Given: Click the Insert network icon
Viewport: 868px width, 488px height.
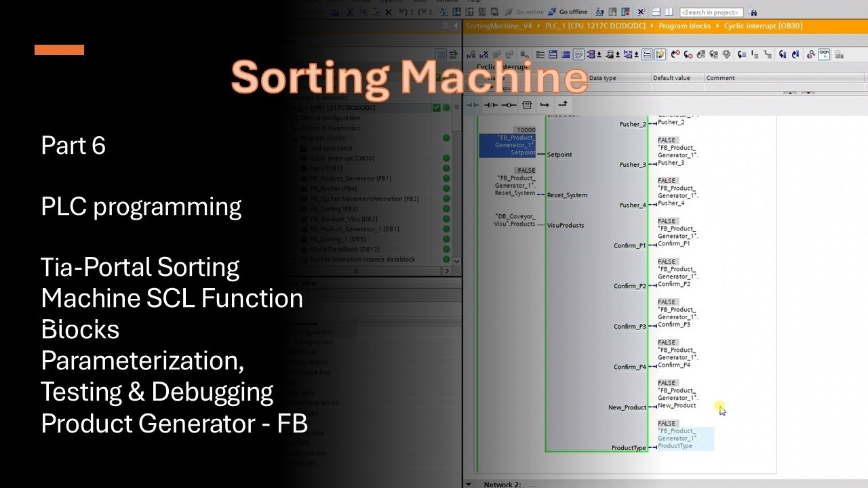Looking at the screenshot, I should coord(471,54).
